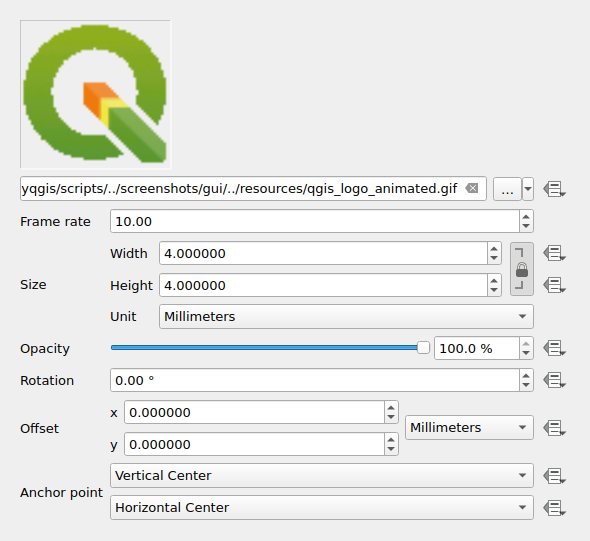Increase Opacity percentage with up arrow
The height and width of the screenshot is (541, 590).
pos(526,344)
